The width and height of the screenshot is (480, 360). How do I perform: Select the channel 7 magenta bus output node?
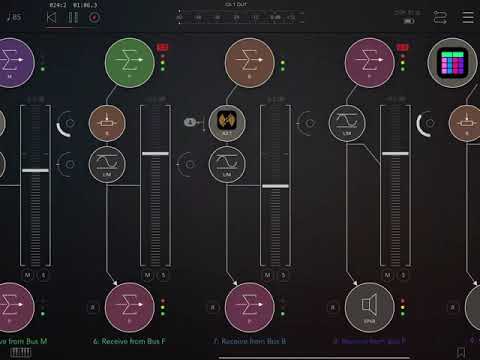click(250, 307)
